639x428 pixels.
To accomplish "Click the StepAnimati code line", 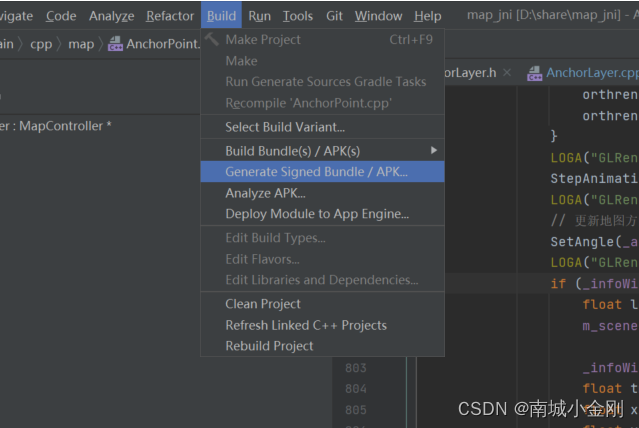I will (594, 179).
